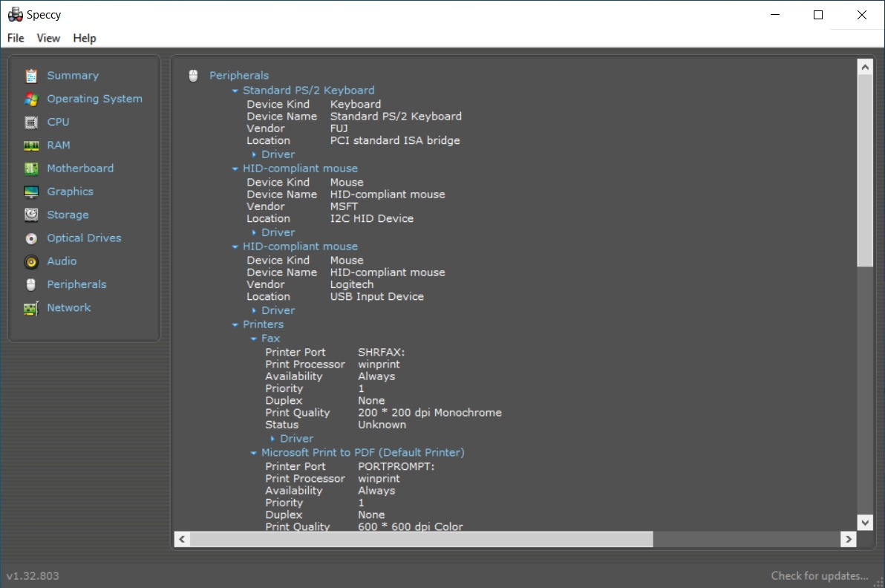Select the vendor value FUJ
This screenshot has width=885, height=588.
[339, 128]
